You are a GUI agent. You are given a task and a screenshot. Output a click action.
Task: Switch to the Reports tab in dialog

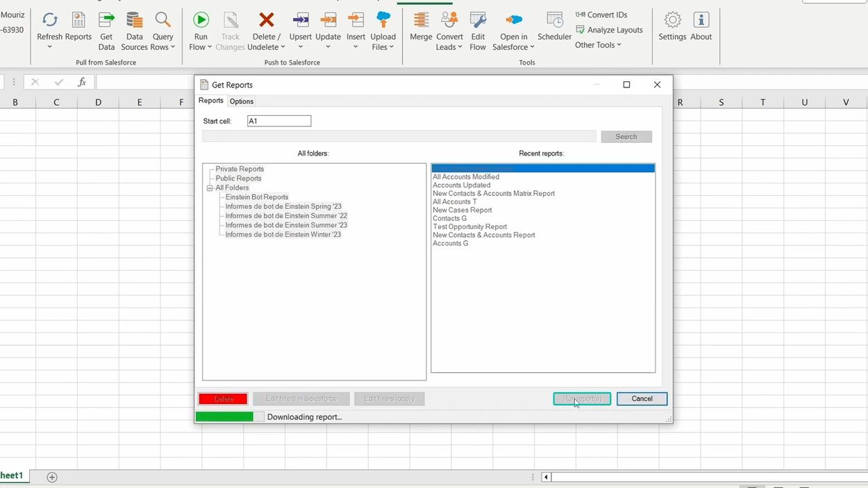coord(211,101)
